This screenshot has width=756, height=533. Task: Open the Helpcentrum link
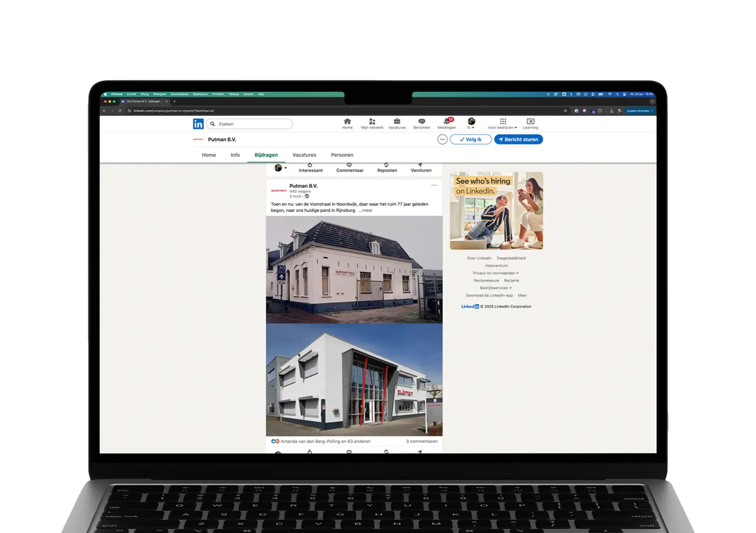pyautogui.click(x=496, y=266)
